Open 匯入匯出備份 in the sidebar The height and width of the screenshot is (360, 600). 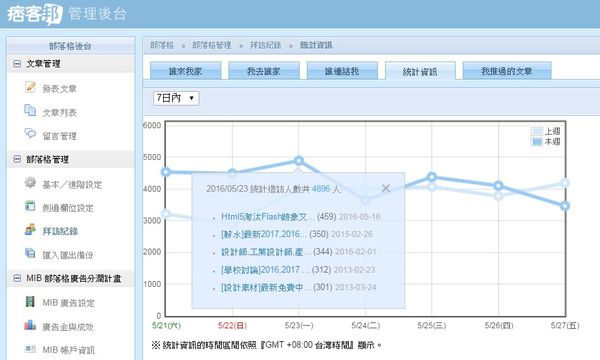coord(68,255)
